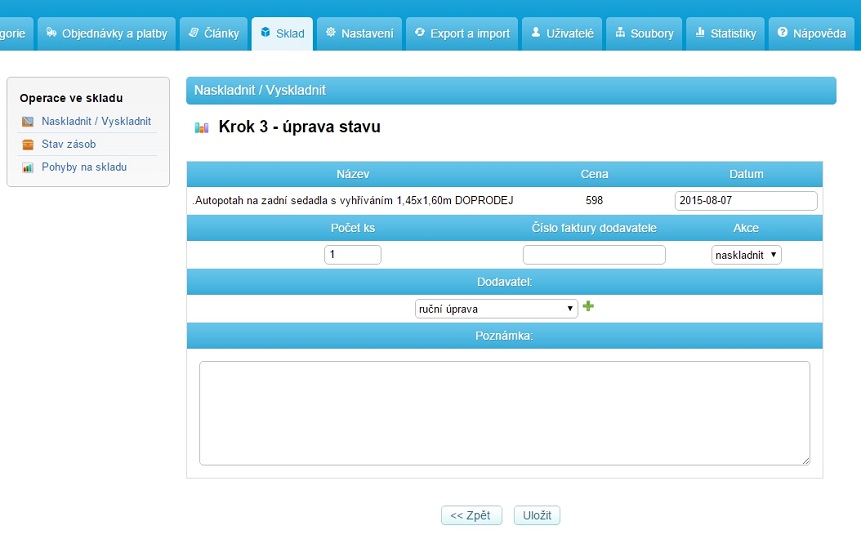Open the Soubory tab
Screen dimensions: 861x539
pos(643,33)
